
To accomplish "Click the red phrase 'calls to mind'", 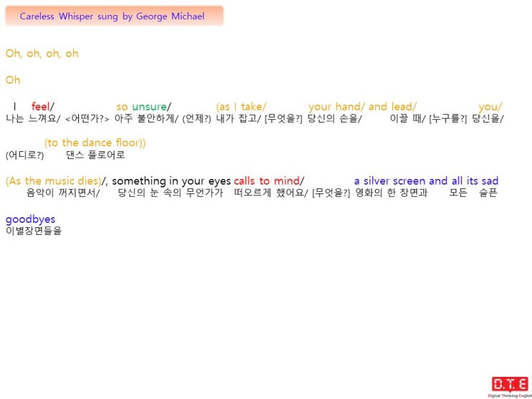I will [x=266, y=181].
